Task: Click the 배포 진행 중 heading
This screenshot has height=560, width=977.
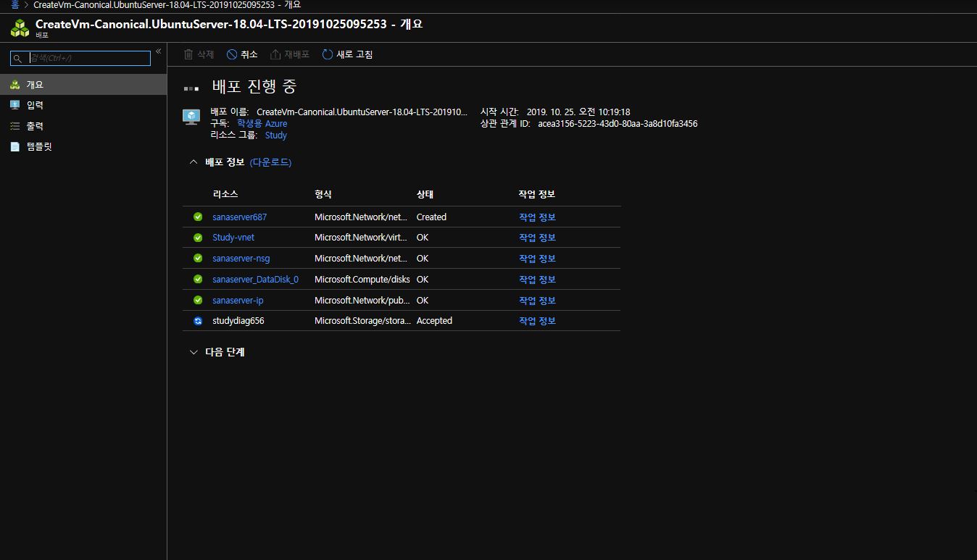Action: click(x=254, y=87)
